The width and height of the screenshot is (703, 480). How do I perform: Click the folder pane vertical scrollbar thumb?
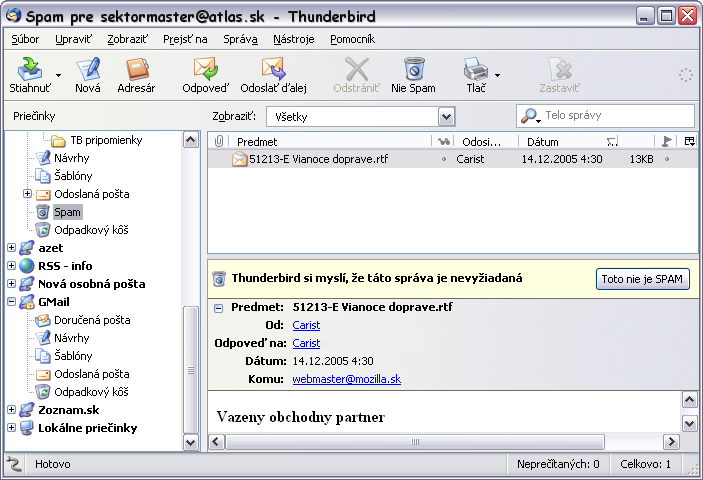point(191,370)
